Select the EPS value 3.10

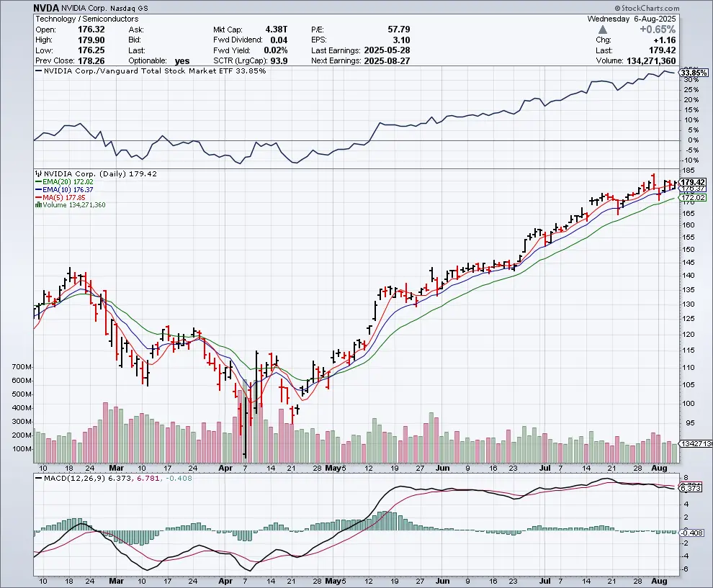click(402, 40)
